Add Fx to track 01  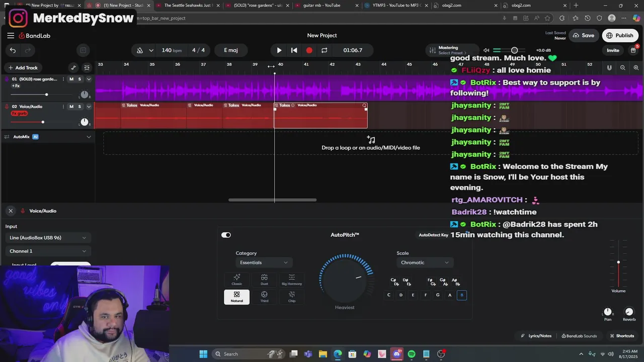pos(16,86)
